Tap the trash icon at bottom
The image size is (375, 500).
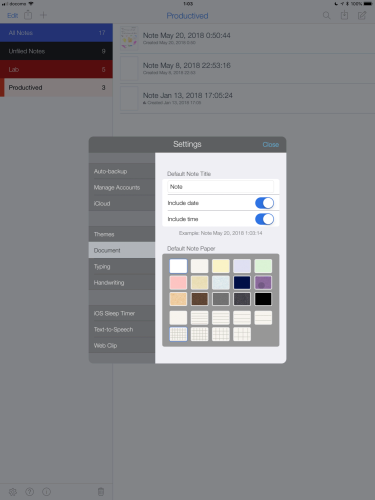tap(101, 492)
